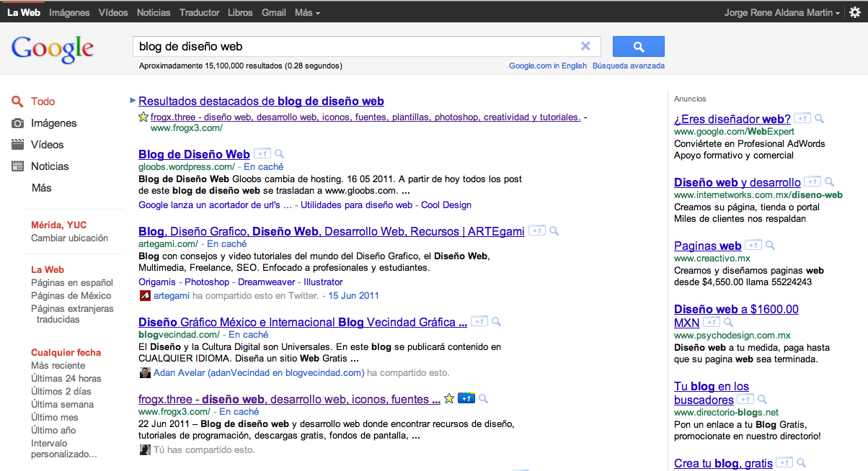Click +1 button on ARTEgami result
The width and height of the screenshot is (868, 471).
click(x=536, y=231)
